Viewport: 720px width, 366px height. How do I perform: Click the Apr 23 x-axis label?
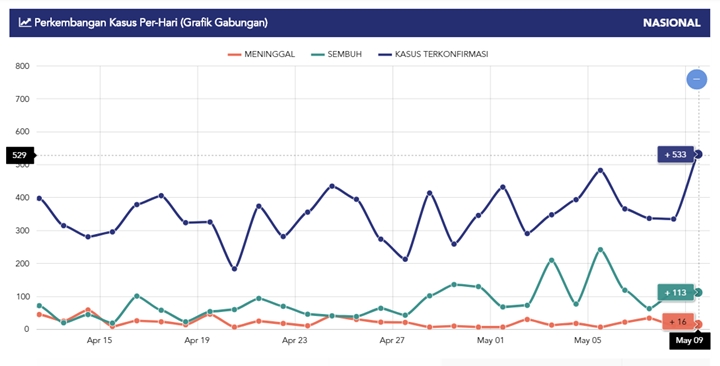coord(295,340)
